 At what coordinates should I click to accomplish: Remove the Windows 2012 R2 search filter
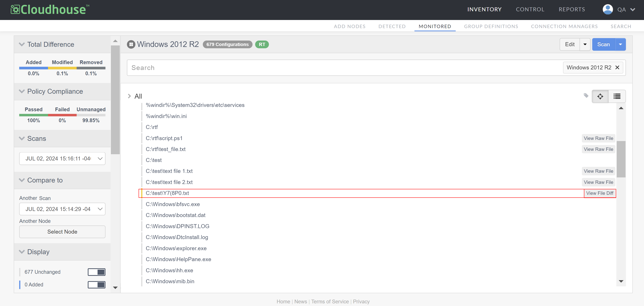pos(617,68)
